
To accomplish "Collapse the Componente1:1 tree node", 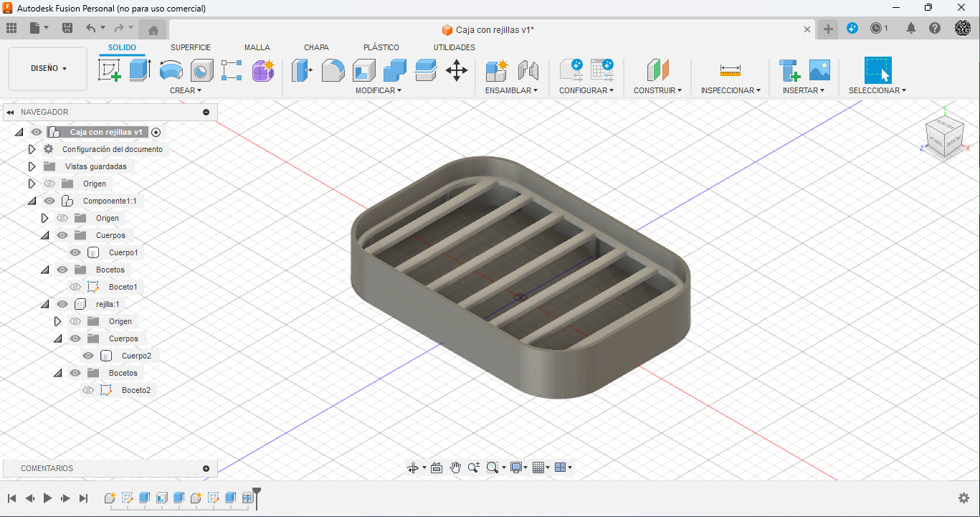I will (32, 201).
